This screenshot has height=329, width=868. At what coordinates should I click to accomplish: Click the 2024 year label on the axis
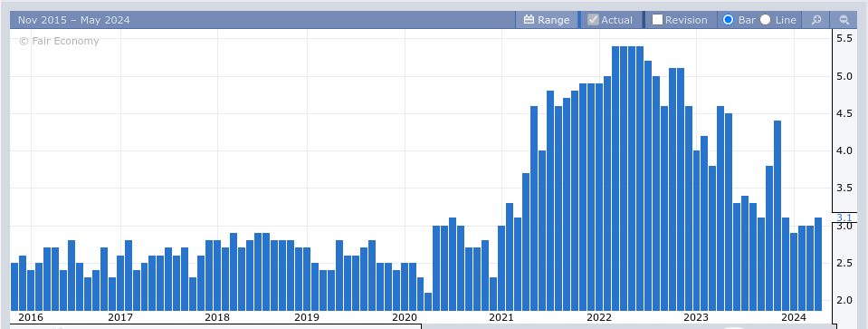[794, 317]
